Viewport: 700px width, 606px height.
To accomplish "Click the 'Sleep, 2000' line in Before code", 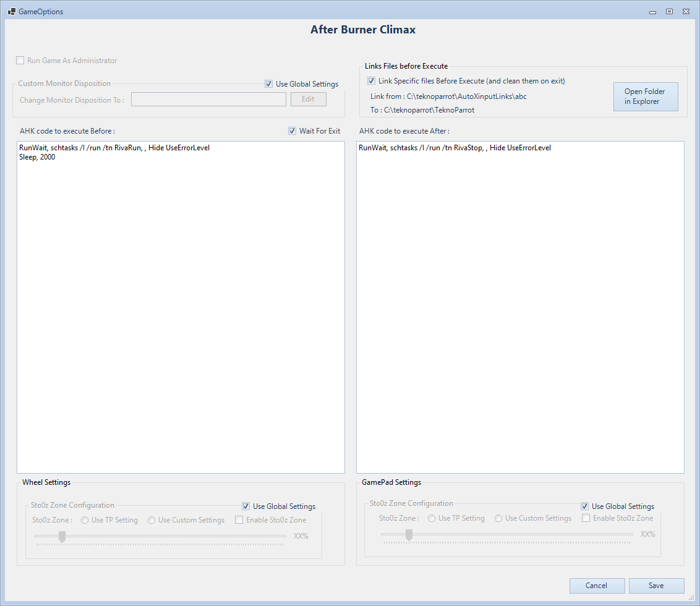I will pyautogui.click(x=37, y=157).
